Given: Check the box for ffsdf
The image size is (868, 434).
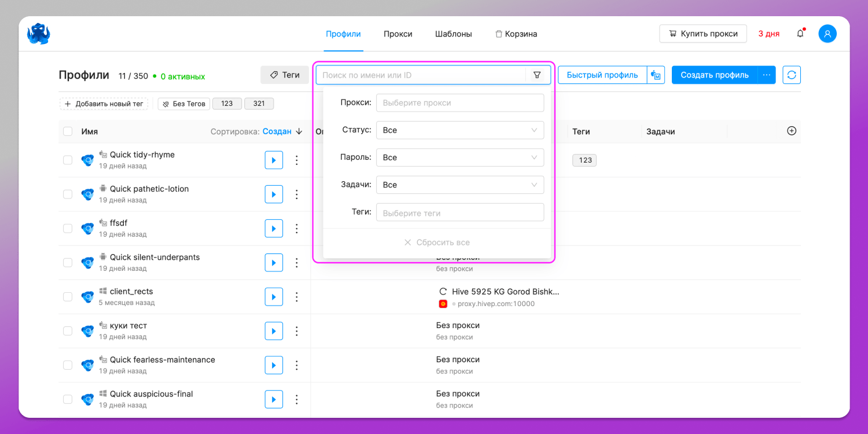Looking at the screenshot, I should tap(68, 228).
